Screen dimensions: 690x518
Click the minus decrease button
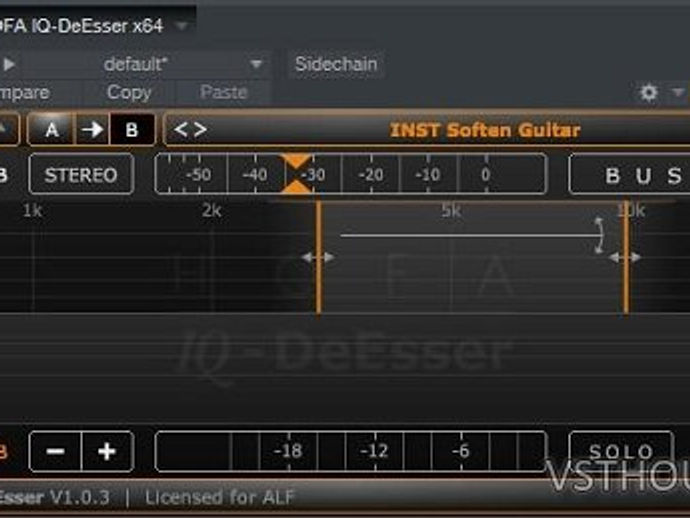pyautogui.click(x=55, y=452)
